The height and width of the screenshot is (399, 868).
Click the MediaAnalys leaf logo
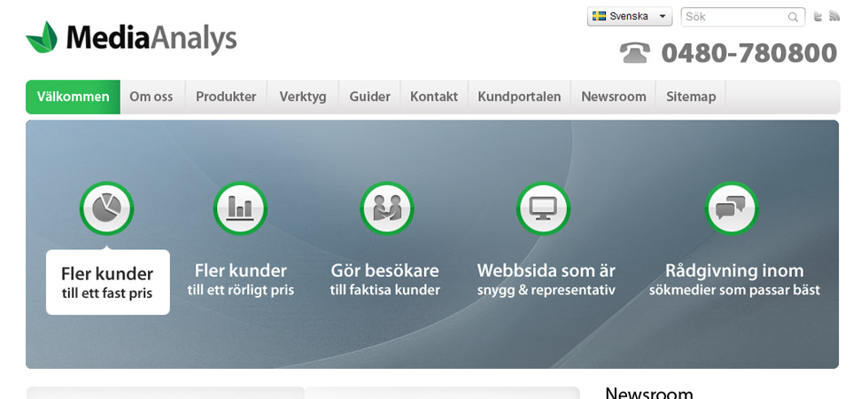click(42, 37)
